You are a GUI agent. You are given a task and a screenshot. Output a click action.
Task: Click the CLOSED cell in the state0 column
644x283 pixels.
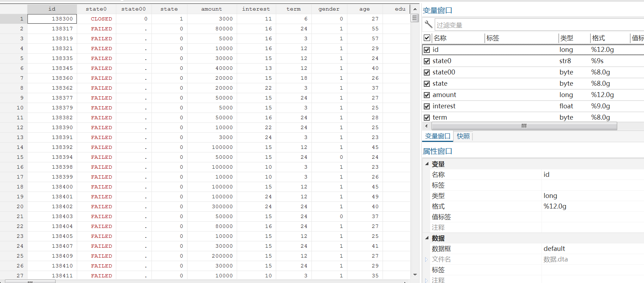click(97, 19)
